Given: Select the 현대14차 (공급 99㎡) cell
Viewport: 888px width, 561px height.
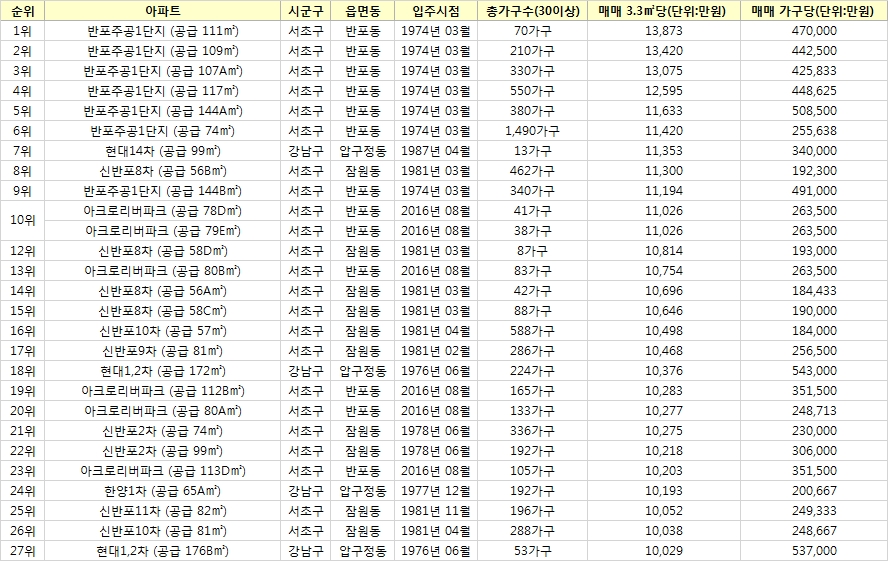Looking at the screenshot, I should [163, 151].
